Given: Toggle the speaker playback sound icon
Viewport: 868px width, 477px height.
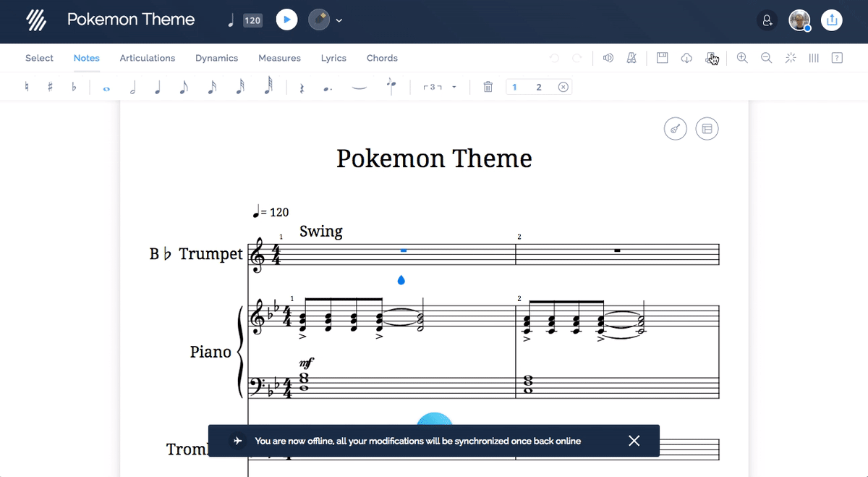Looking at the screenshot, I should [x=608, y=58].
